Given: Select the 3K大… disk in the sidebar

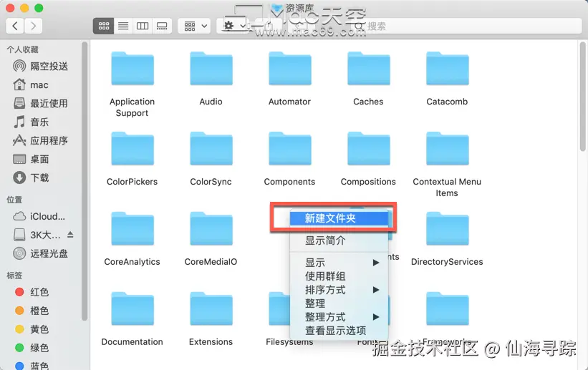Looking at the screenshot, I should [37, 235].
